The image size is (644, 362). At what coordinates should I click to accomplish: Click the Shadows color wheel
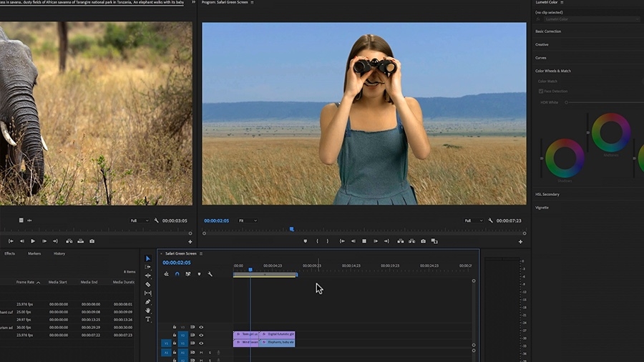coord(565,158)
